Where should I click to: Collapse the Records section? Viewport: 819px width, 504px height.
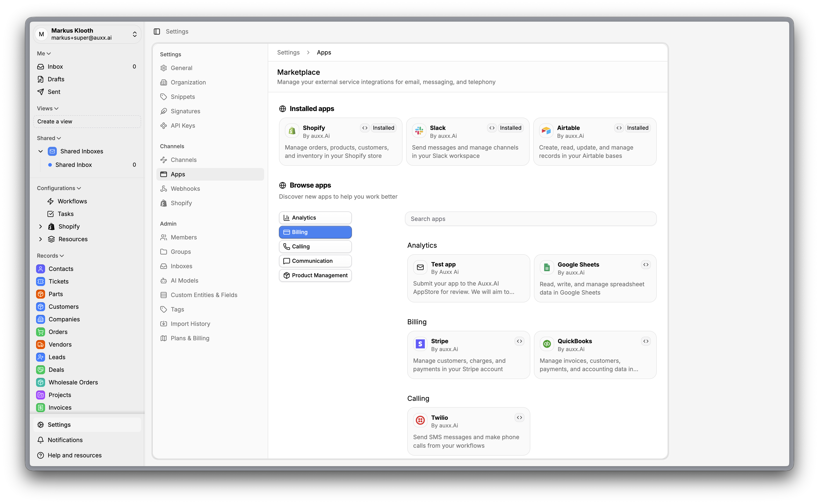pos(50,256)
